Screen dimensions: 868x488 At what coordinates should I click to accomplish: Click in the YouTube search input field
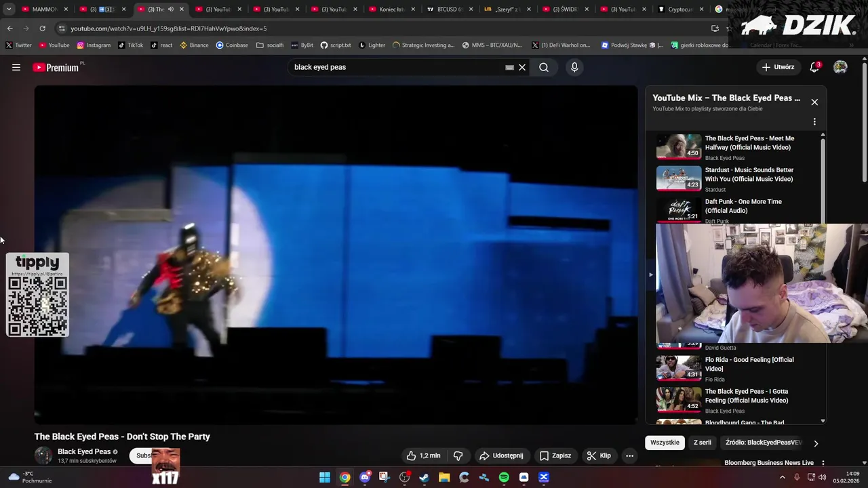pos(397,67)
